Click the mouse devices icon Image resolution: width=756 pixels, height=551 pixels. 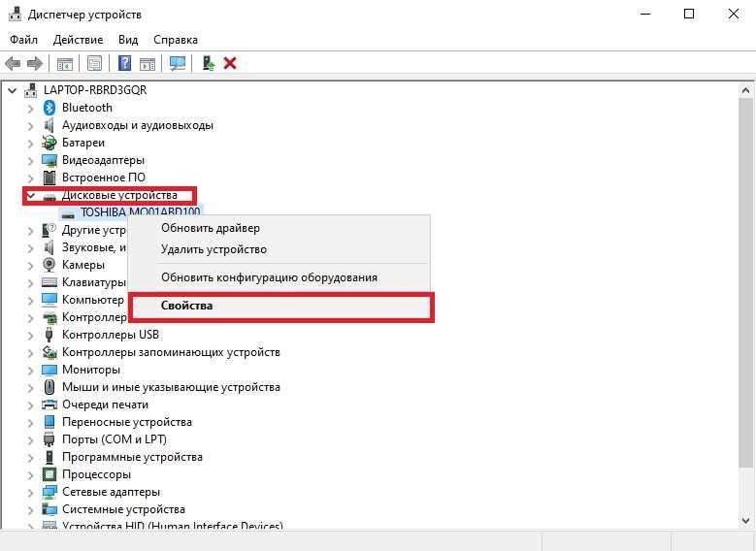[49, 387]
